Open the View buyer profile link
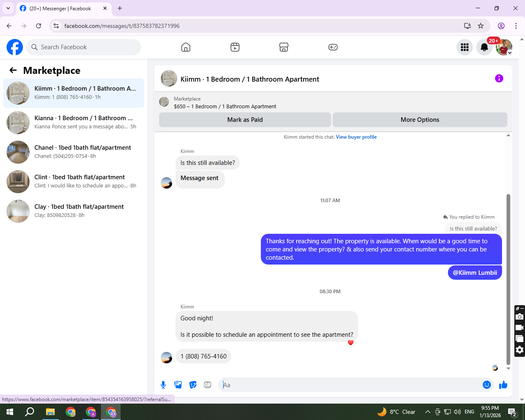Viewport: 525px width, 420px height. pyautogui.click(x=356, y=137)
